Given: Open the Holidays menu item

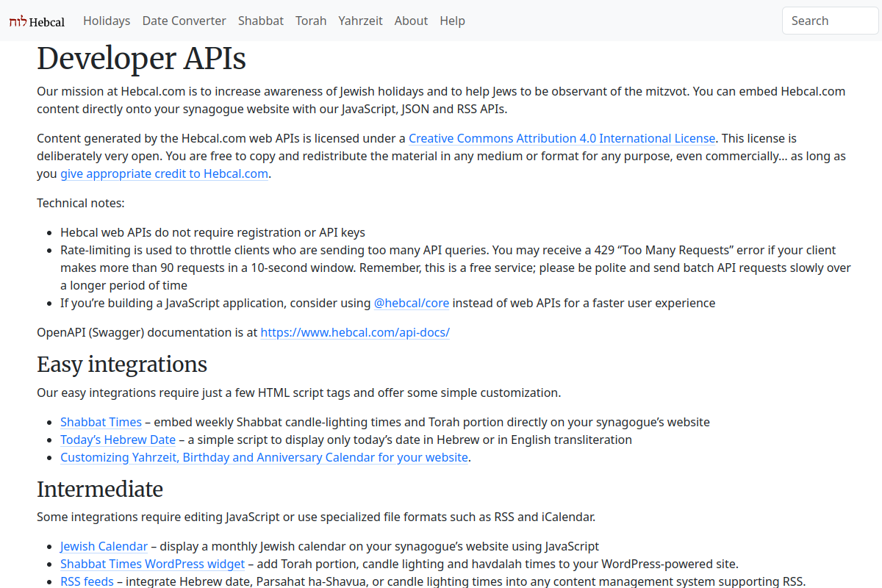Looking at the screenshot, I should coord(107,21).
